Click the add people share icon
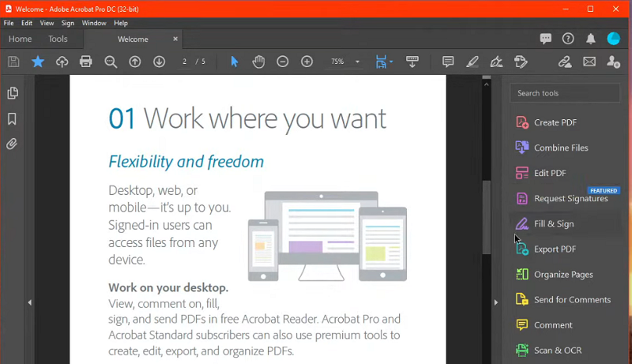The width and height of the screenshot is (632, 364). pyautogui.click(x=614, y=62)
